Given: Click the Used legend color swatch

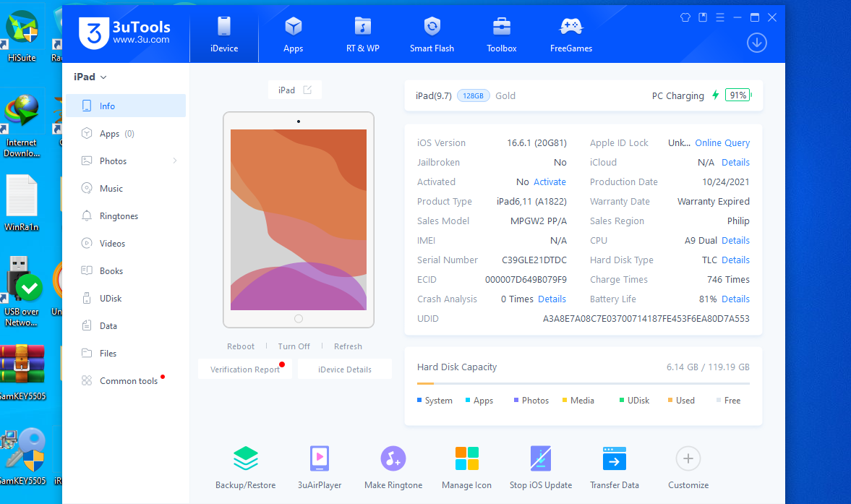Looking at the screenshot, I should tap(670, 400).
